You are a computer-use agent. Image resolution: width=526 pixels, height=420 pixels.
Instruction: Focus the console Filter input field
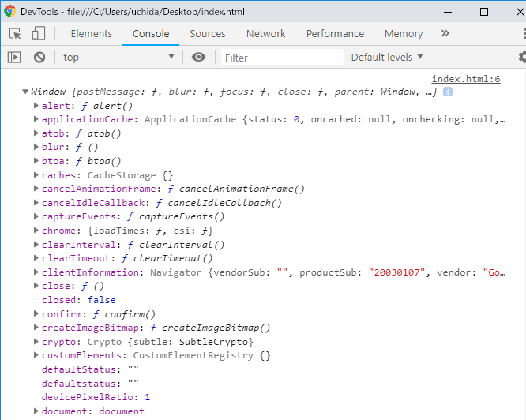point(283,58)
